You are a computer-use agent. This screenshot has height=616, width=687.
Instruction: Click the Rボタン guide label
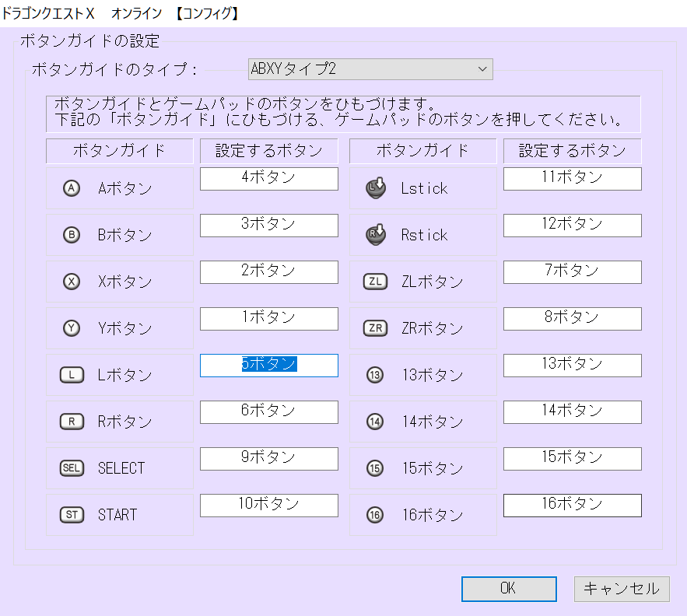[124, 422]
